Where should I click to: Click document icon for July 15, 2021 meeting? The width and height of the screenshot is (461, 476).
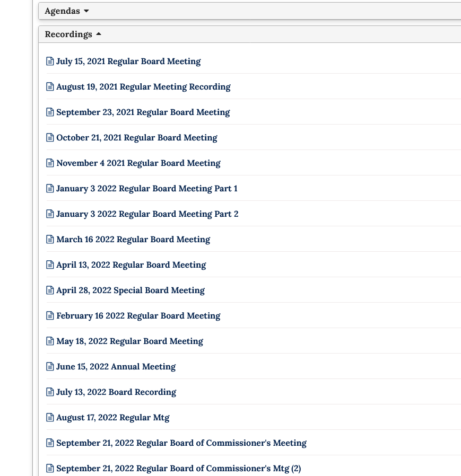coord(50,61)
